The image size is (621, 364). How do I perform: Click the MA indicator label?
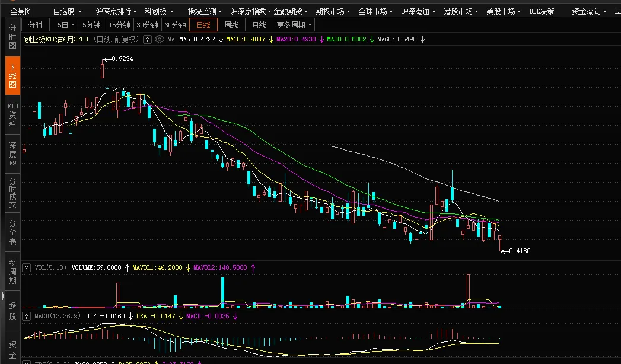point(171,39)
